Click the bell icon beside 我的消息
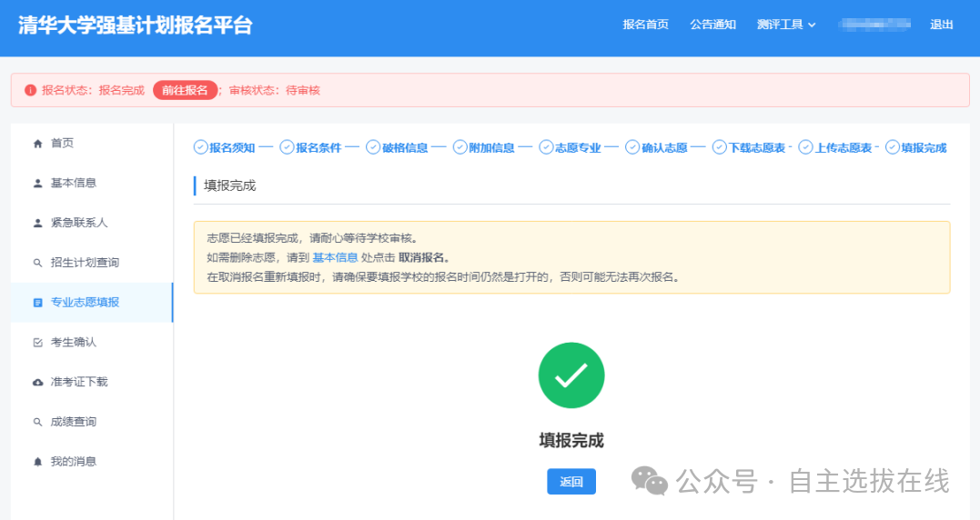Image resolution: width=980 pixels, height=520 pixels. pyautogui.click(x=37, y=462)
